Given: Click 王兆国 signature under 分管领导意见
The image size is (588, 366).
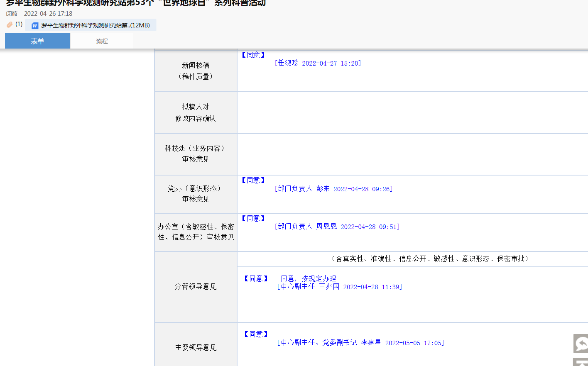Looking at the screenshot, I should (x=329, y=287).
